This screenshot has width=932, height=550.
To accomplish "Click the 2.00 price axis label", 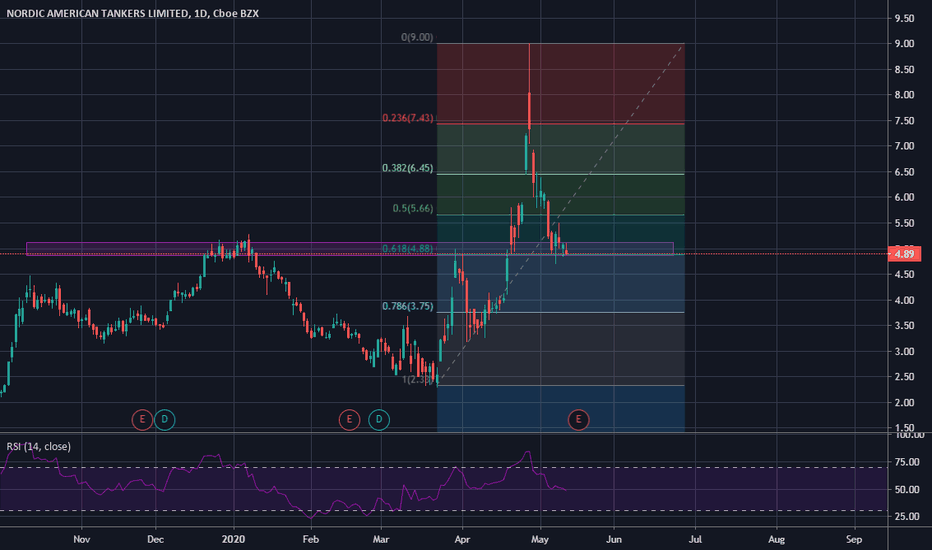I will click(904, 403).
